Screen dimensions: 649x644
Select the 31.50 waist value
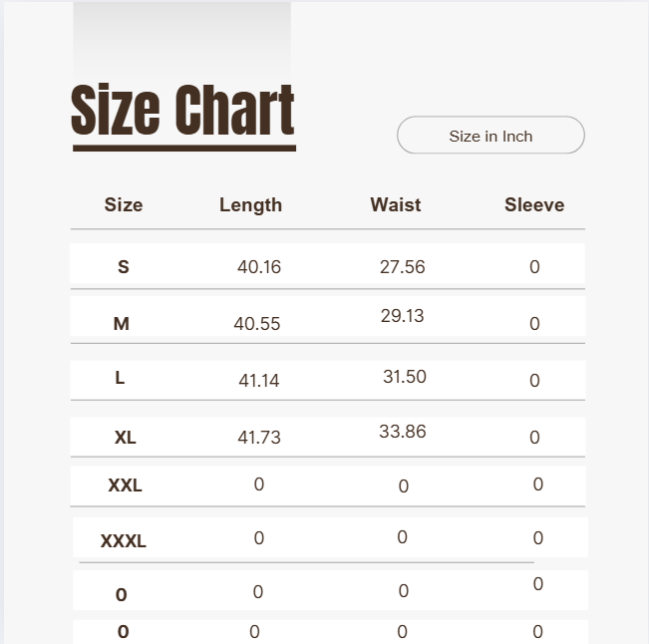tap(405, 377)
